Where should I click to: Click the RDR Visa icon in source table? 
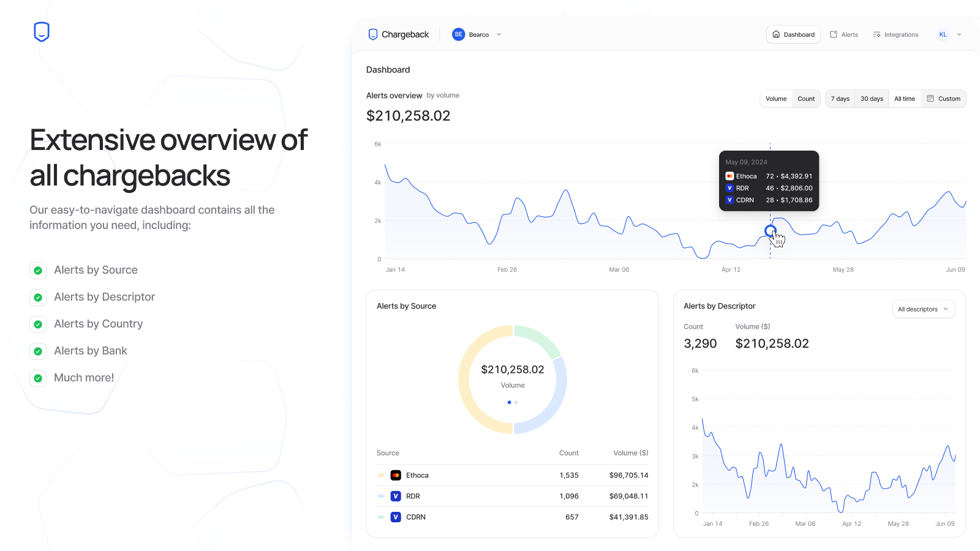click(x=396, y=497)
